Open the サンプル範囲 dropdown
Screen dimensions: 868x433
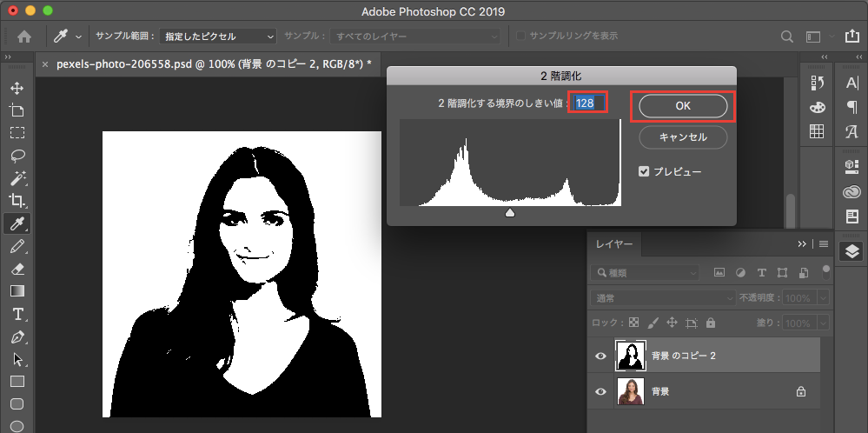(216, 37)
